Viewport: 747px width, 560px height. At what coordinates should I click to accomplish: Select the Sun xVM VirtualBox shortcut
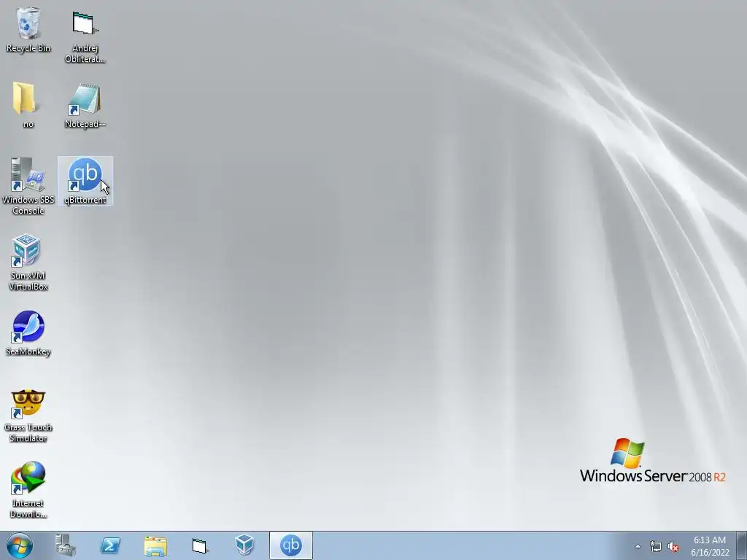[28, 262]
